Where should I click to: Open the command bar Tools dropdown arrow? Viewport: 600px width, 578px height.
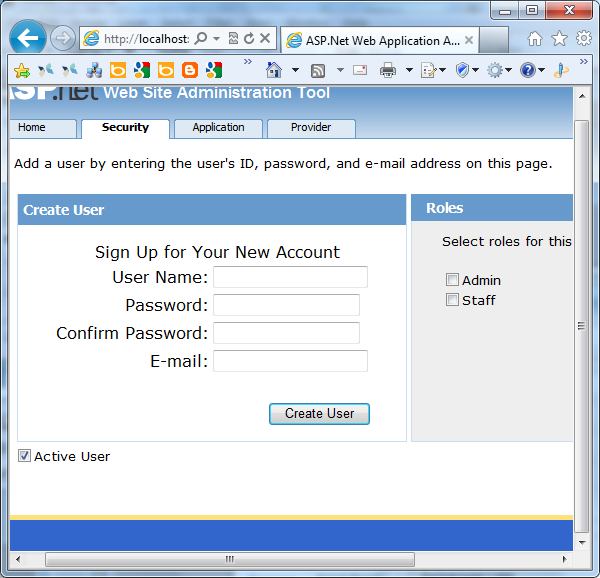(x=509, y=70)
